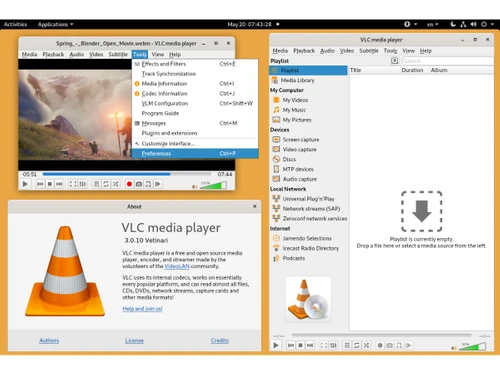
Task: Select Discs in Devices list
Action: click(x=308, y=159)
